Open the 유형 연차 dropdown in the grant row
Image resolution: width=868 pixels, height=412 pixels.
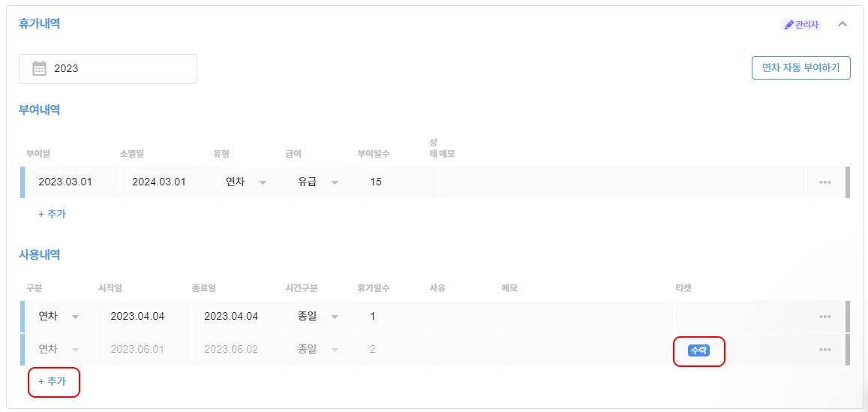pos(246,182)
